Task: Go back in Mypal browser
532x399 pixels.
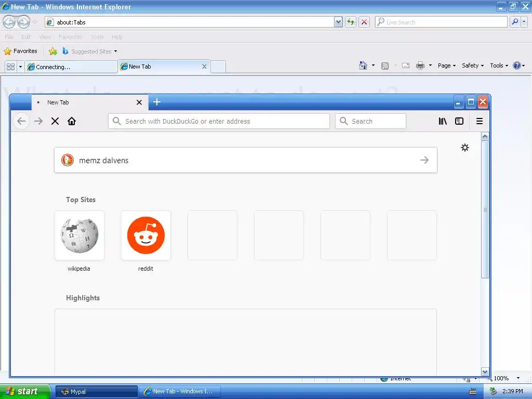Action: tap(21, 121)
